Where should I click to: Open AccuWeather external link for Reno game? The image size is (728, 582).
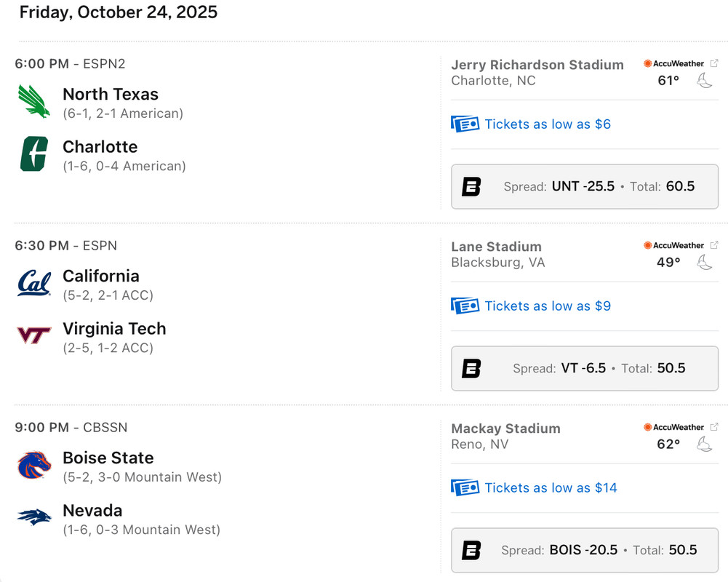coord(714,427)
